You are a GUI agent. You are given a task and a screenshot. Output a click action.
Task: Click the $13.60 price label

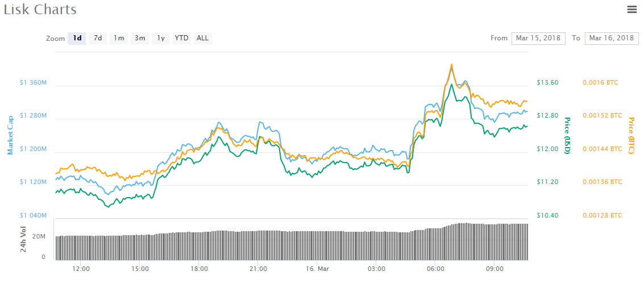coord(547,82)
